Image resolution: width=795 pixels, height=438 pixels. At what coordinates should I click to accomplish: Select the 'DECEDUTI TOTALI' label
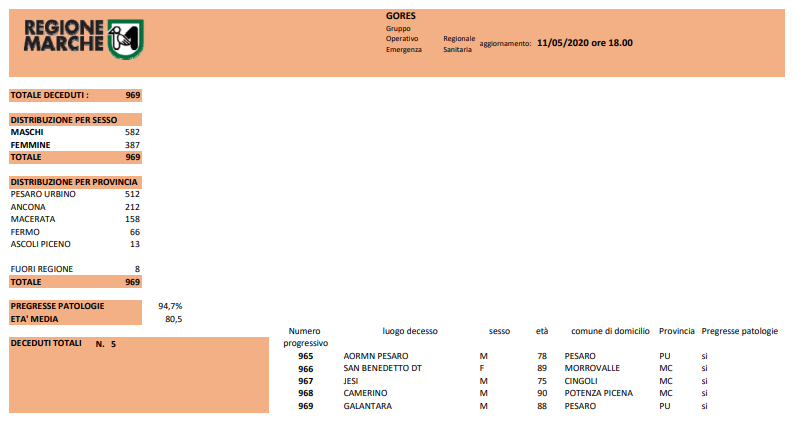pyautogui.click(x=46, y=343)
